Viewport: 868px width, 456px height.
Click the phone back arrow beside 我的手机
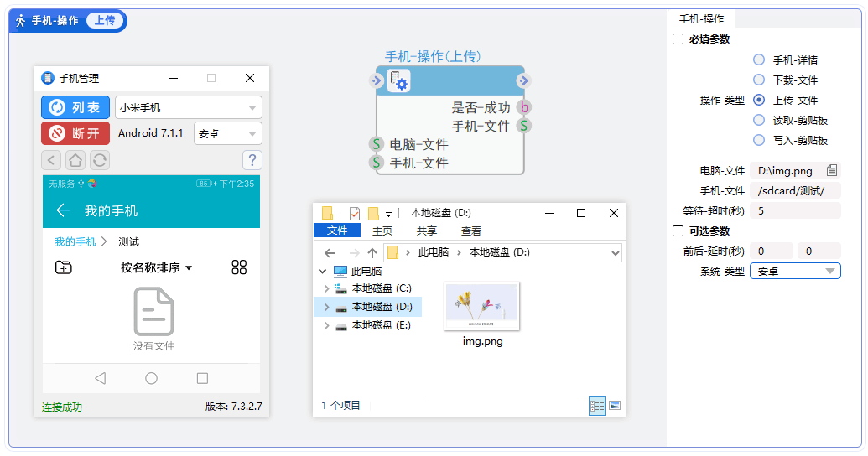[x=62, y=210]
